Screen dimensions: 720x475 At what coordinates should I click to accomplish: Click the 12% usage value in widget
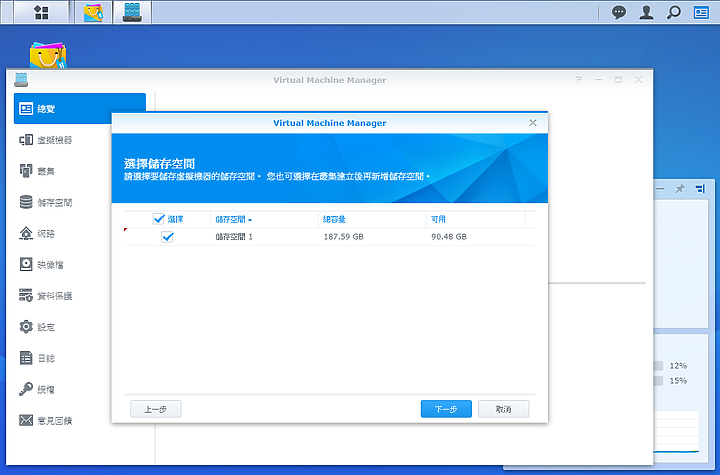click(x=678, y=366)
